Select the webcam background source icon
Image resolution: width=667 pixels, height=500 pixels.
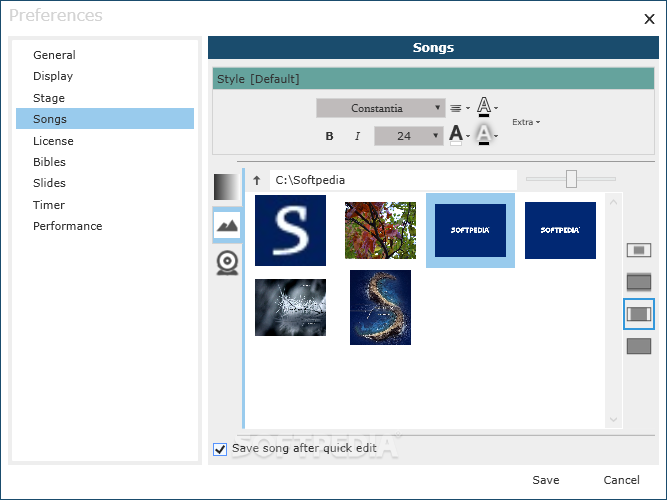(x=227, y=263)
